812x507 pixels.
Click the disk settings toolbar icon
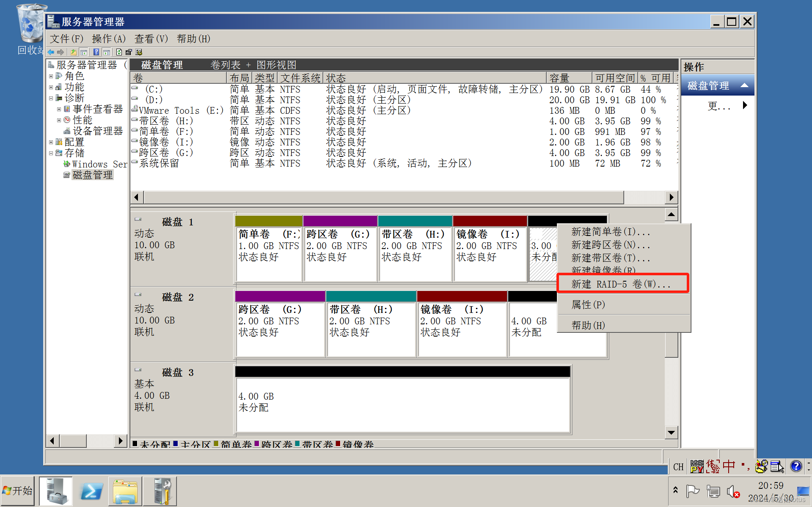coord(139,52)
